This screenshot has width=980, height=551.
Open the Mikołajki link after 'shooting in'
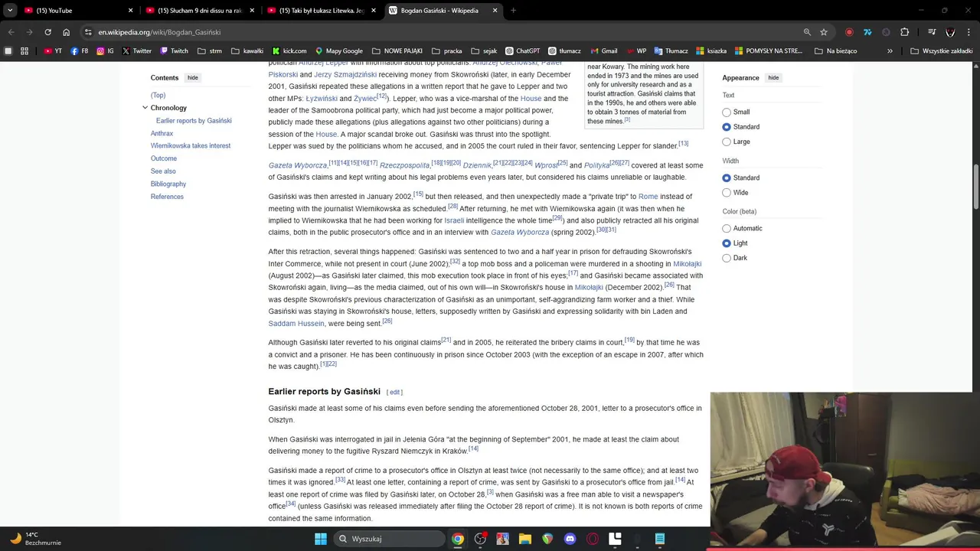point(687,264)
